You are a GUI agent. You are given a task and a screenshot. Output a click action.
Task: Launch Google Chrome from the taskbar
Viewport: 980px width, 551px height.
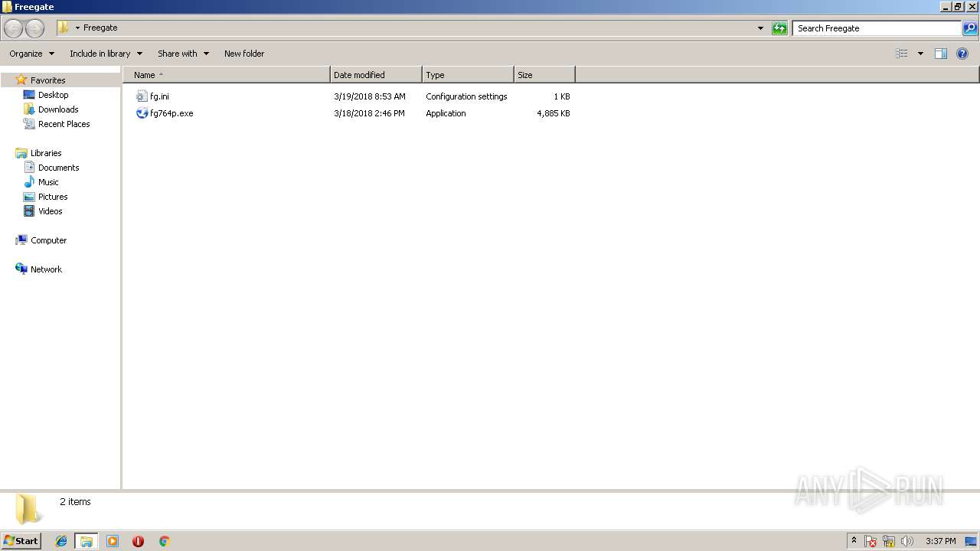[x=164, y=541]
